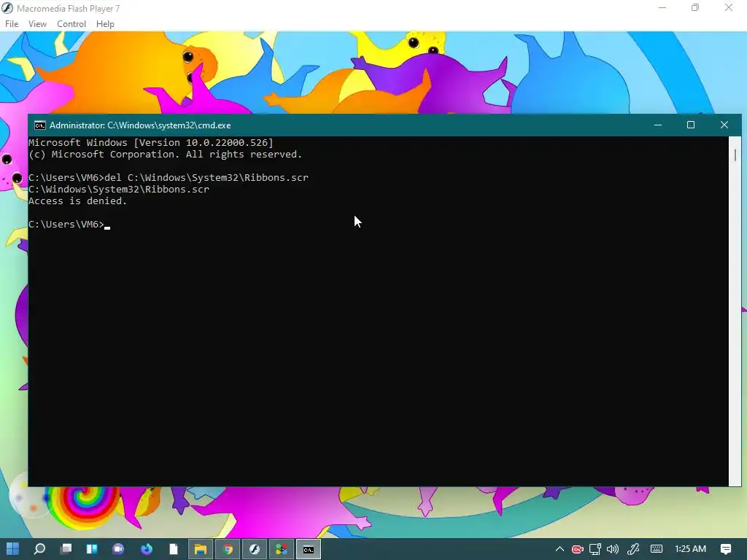Open Task View from taskbar
This screenshot has height=560, width=747.
click(x=66, y=549)
